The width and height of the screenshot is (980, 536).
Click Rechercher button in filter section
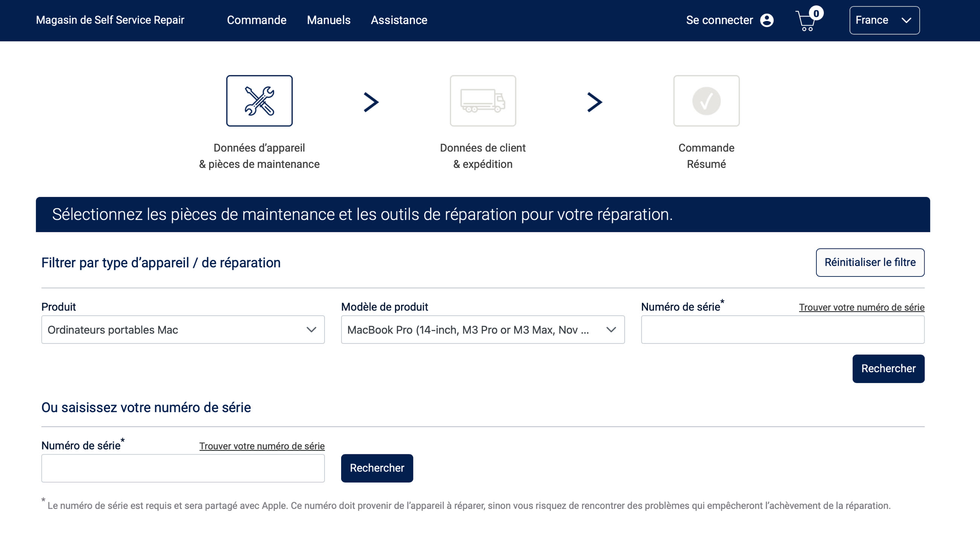click(888, 368)
